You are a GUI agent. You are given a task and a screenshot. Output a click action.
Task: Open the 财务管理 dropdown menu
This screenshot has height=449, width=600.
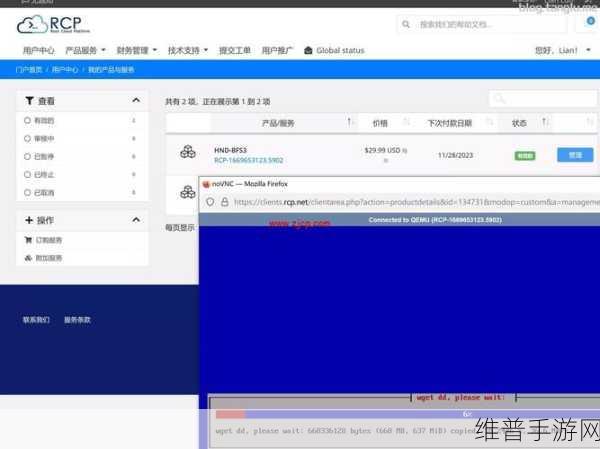coord(137,50)
